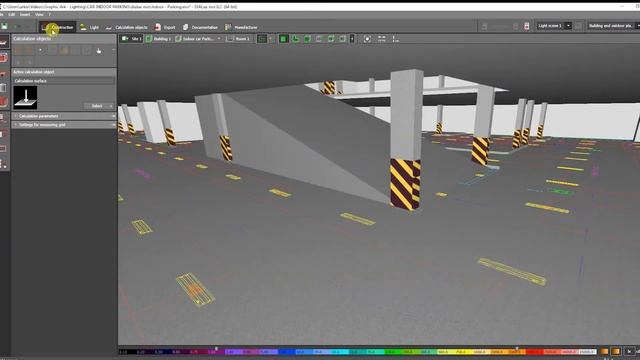Click the green segment of the false color scale
Screen dimensions: 640x360
coord(392,352)
